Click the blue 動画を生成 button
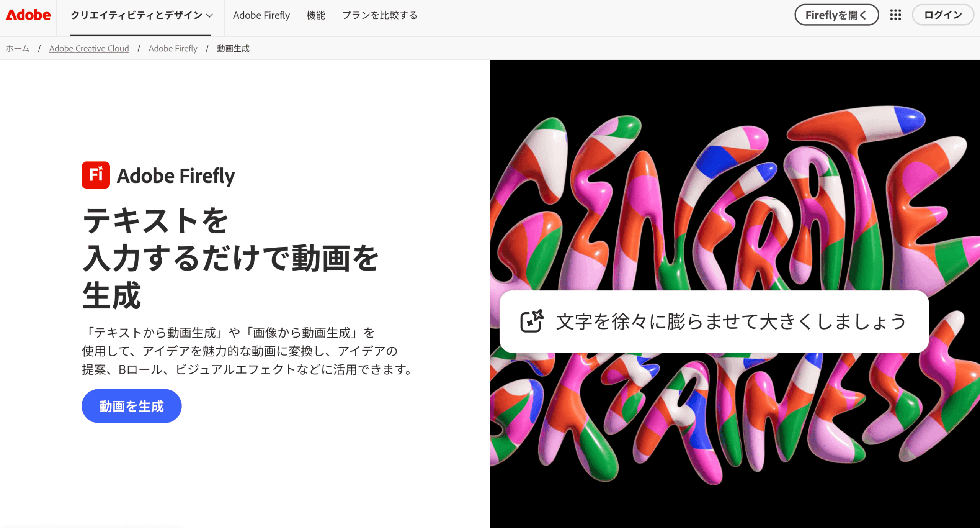This screenshot has height=528, width=980. (131, 406)
